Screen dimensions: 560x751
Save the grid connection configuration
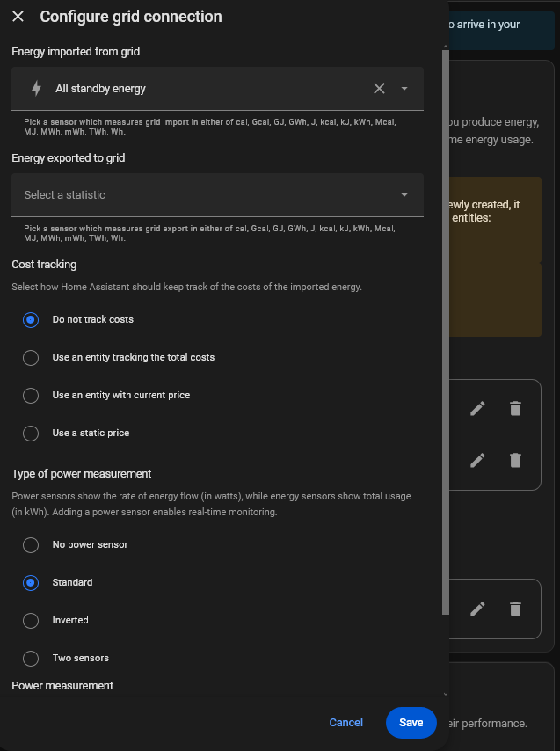pos(411,723)
